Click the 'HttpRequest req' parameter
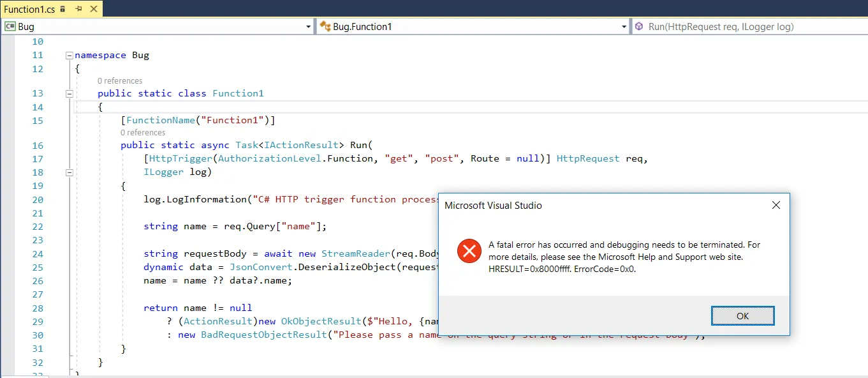The image size is (868, 378). pyautogui.click(x=600, y=158)
